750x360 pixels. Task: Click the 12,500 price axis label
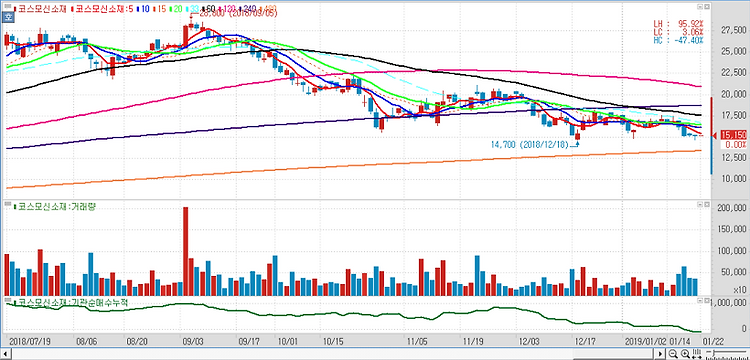point(733,157)
